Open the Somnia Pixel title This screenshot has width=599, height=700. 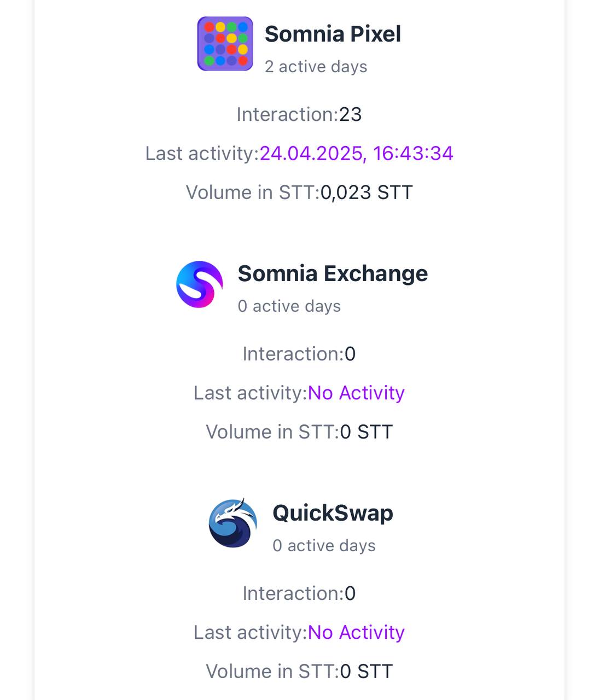333,34
